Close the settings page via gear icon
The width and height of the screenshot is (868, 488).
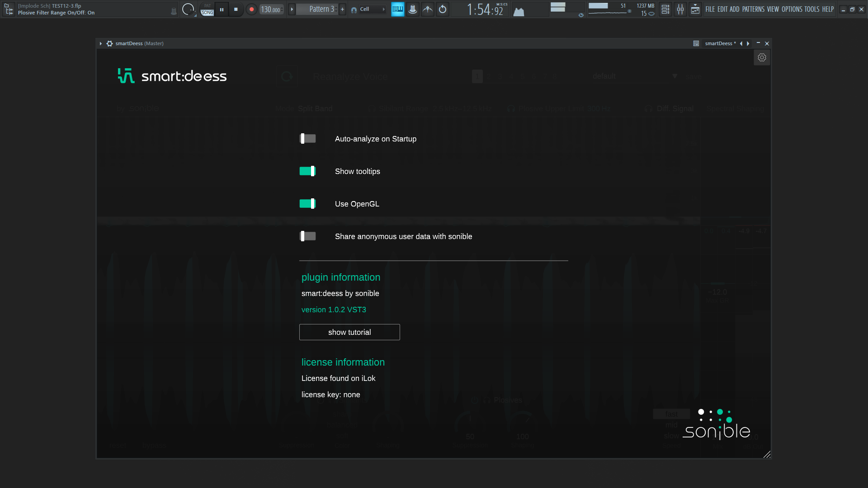(762, 57)
